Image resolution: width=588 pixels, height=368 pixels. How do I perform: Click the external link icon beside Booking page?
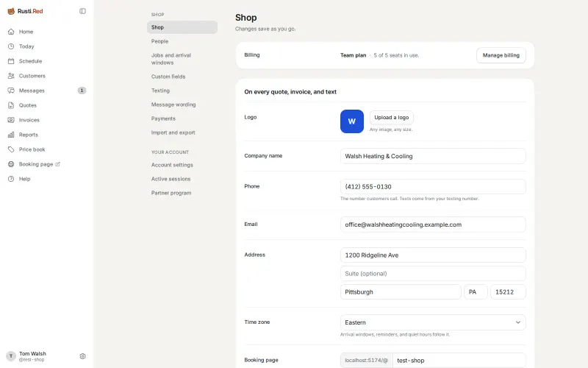coord(57,164)
